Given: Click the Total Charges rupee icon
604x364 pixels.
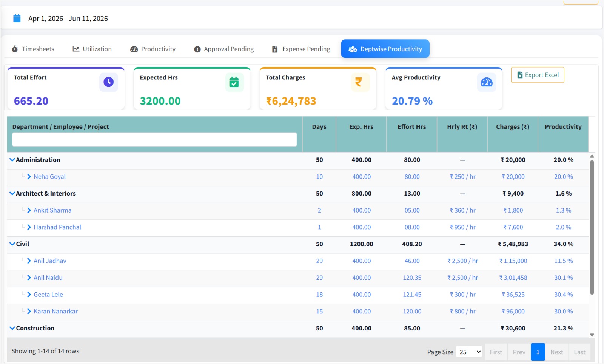Looking at the screenshot, I should (359, 82).
